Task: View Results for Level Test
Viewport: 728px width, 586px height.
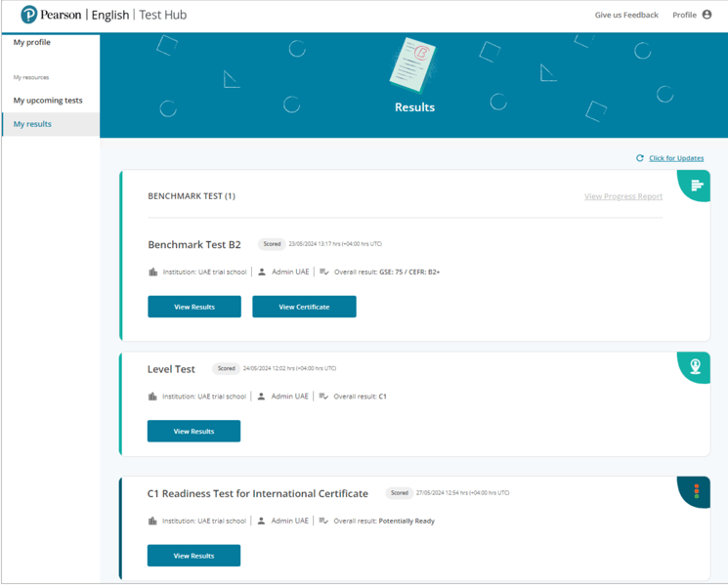Action: (x=193, y=431)
